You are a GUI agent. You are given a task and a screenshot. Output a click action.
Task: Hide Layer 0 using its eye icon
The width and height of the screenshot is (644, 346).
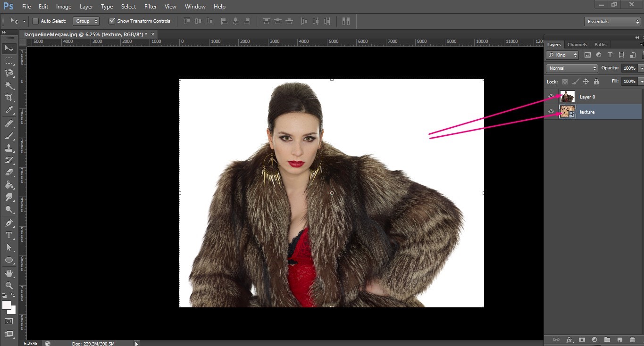tap(551, 97)
